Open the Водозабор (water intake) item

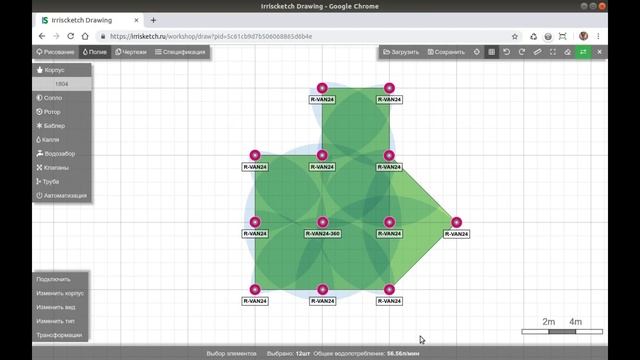coord(62,153)
